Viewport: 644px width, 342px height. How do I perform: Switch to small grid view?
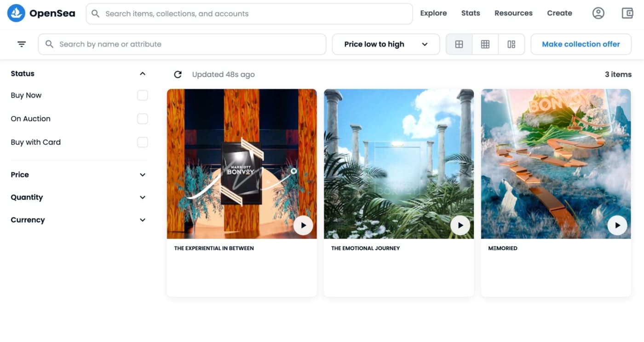(x=485, y=44)
